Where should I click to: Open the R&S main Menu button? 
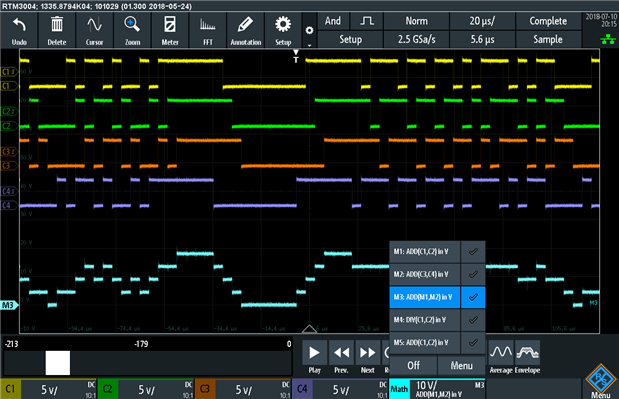pos(600,381)
